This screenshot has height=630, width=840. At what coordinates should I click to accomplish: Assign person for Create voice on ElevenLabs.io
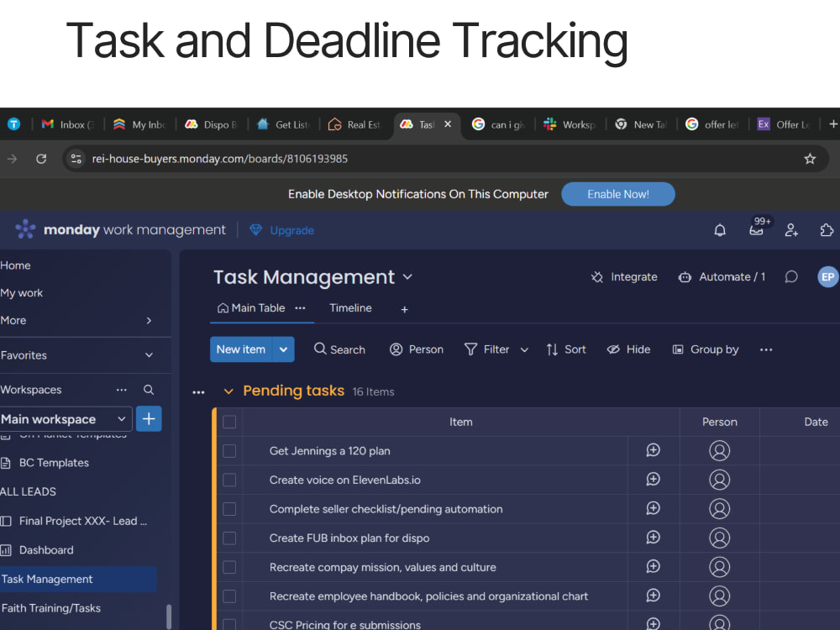pyautogui.click(x=720, y=480)
